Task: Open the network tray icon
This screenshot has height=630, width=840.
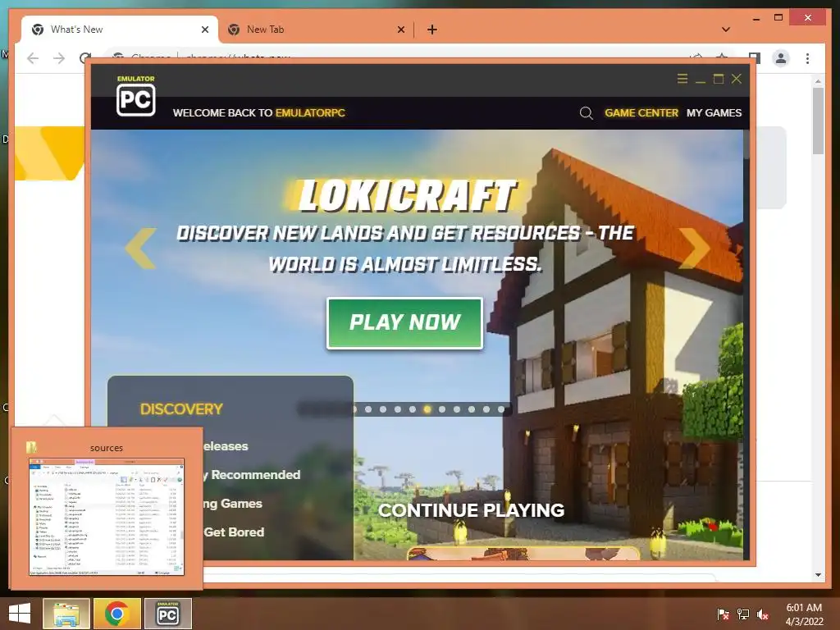Action: pos(743,614)
